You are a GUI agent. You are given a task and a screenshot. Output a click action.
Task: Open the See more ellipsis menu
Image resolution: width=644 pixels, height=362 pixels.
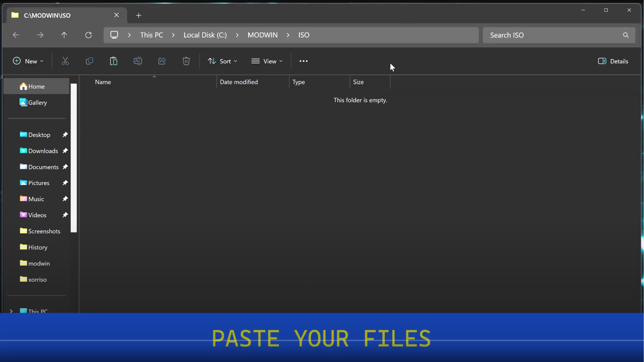(x=303, y=61)
